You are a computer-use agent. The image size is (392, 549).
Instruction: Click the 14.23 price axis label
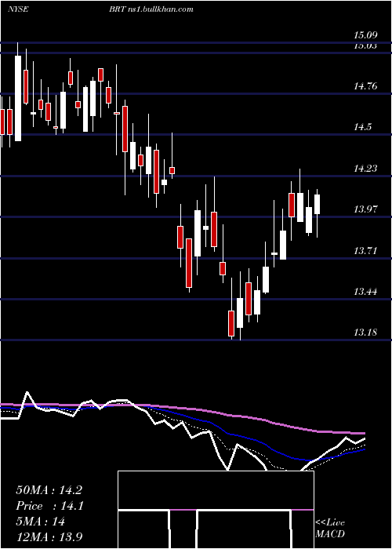[x=365, y=169]
